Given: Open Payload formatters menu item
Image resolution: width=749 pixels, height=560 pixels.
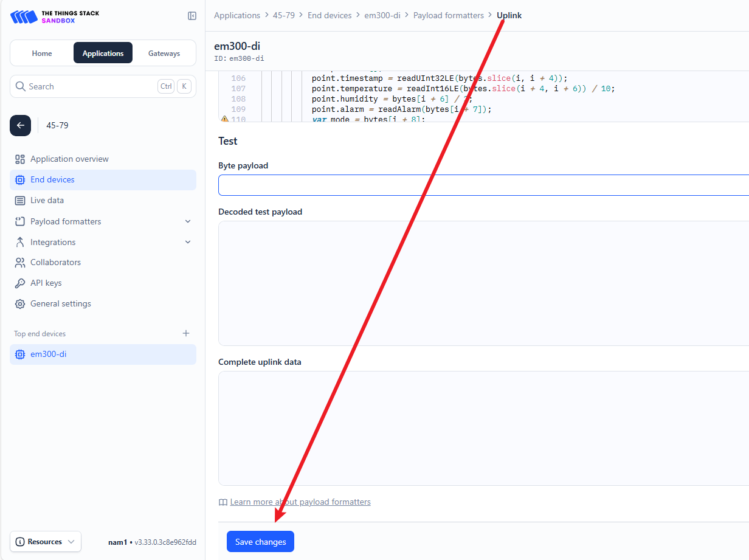Looking at the screenshot, I should coord(103,221).
